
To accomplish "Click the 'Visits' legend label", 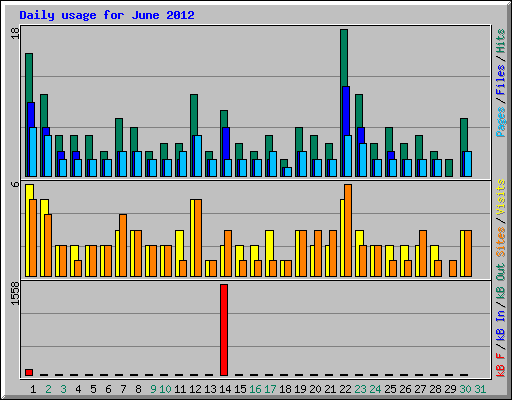I will coord(501,197).
